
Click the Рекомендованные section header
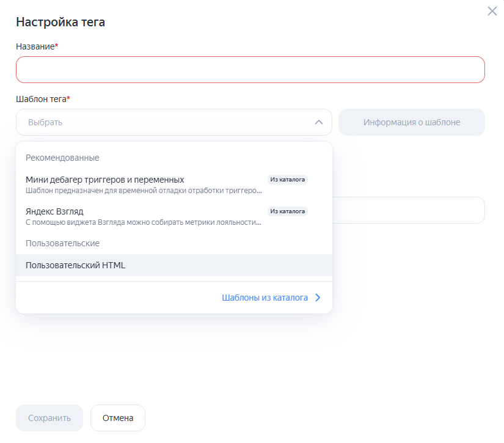62,158
